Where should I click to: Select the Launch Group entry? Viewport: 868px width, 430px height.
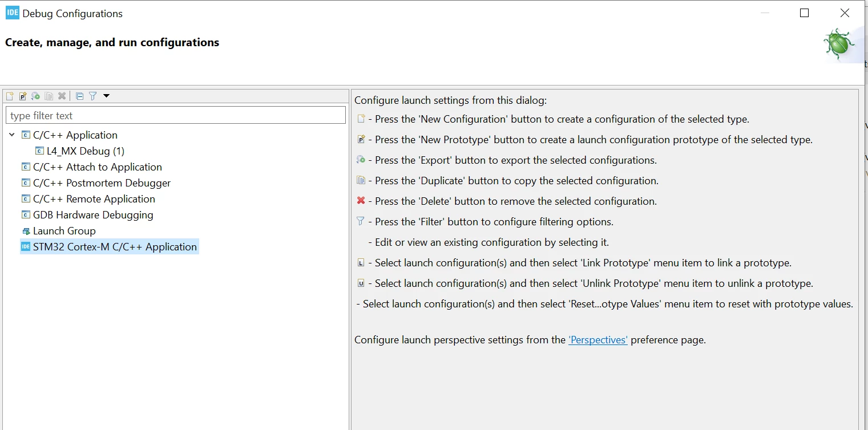point(64,231)
